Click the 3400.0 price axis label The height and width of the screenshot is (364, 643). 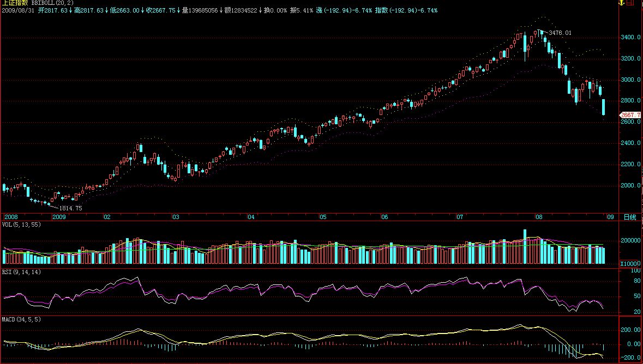pyautogui.click(x=630, y=38)
